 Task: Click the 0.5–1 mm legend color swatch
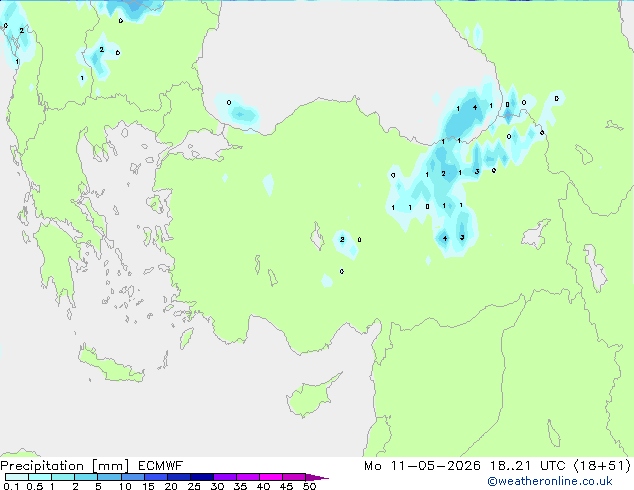click(40, 477)
